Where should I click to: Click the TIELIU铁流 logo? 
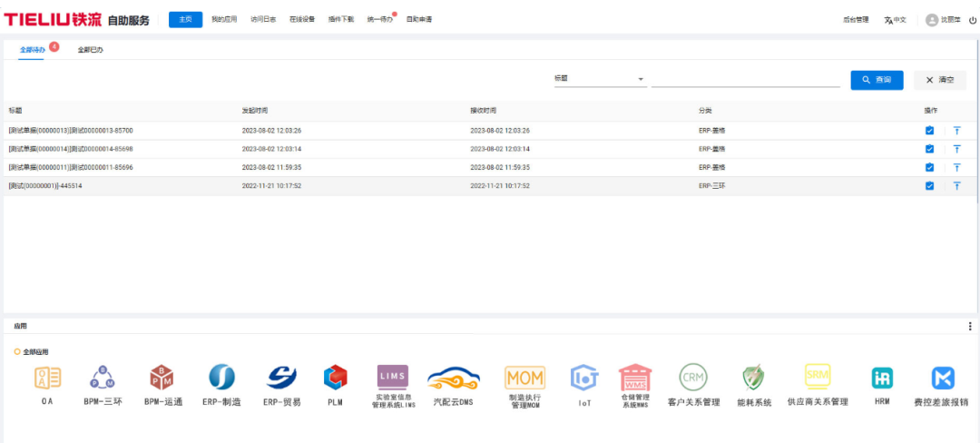coord(53,20)
